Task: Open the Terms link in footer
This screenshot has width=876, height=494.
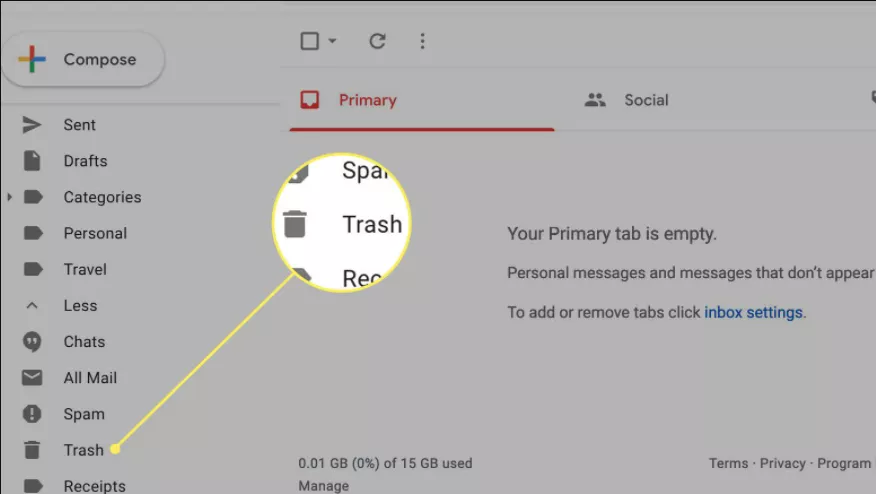Action: point(728,463)
